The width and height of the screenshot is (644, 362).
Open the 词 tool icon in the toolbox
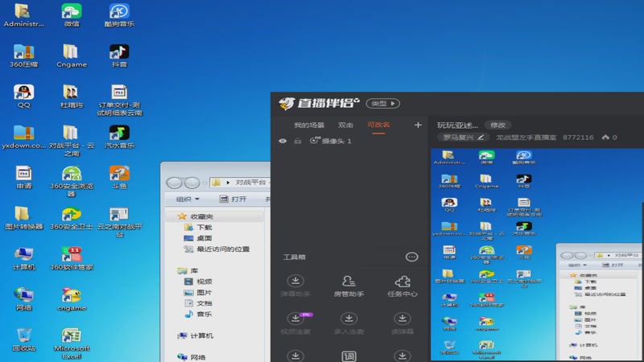pyautogui.click(x=349, y=356)
